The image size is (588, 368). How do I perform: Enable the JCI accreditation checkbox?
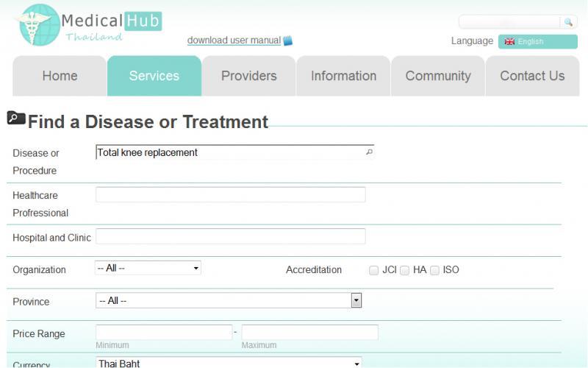point(374,270)
